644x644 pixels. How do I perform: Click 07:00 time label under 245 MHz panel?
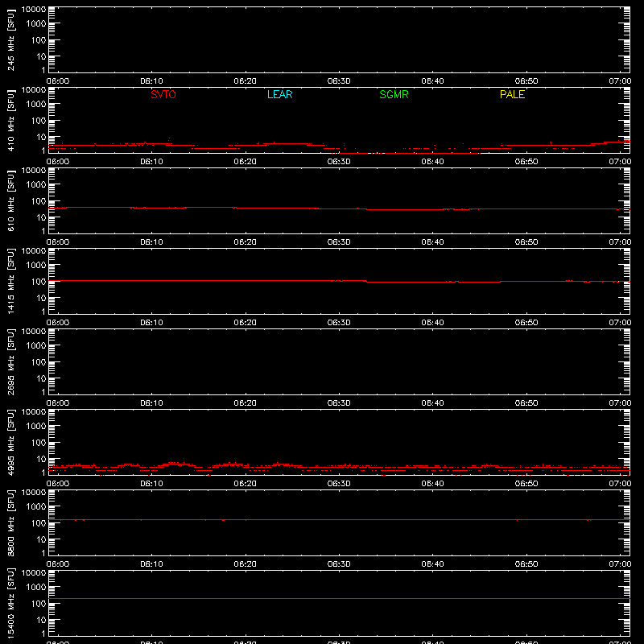pos(620,81)
